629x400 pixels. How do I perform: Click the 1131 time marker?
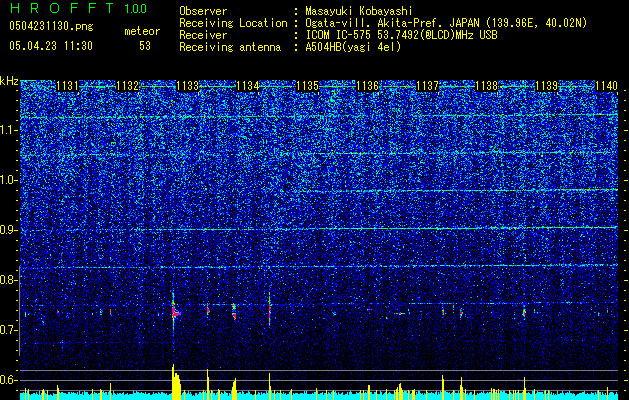coord(67,86)
